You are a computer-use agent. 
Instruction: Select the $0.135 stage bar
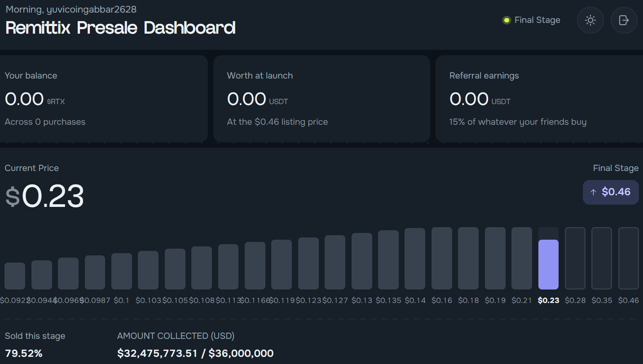(x=388, y=260)
